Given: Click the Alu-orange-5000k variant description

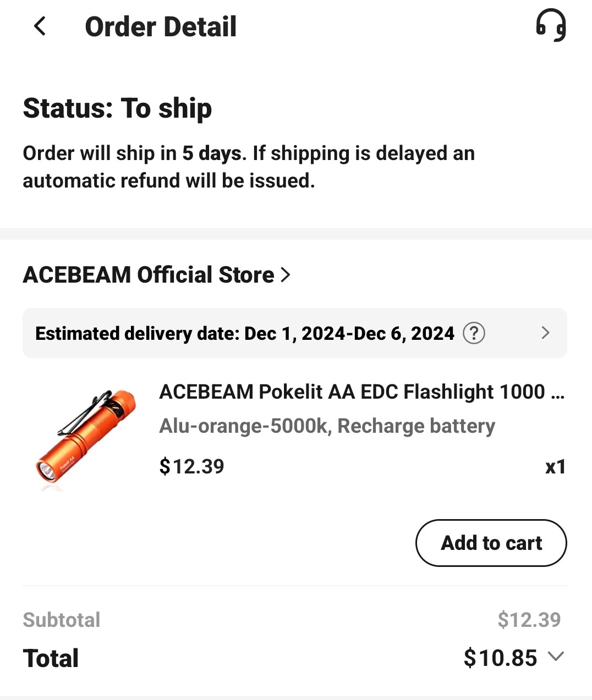Looking at the screenshot, I should click(327, 426).
